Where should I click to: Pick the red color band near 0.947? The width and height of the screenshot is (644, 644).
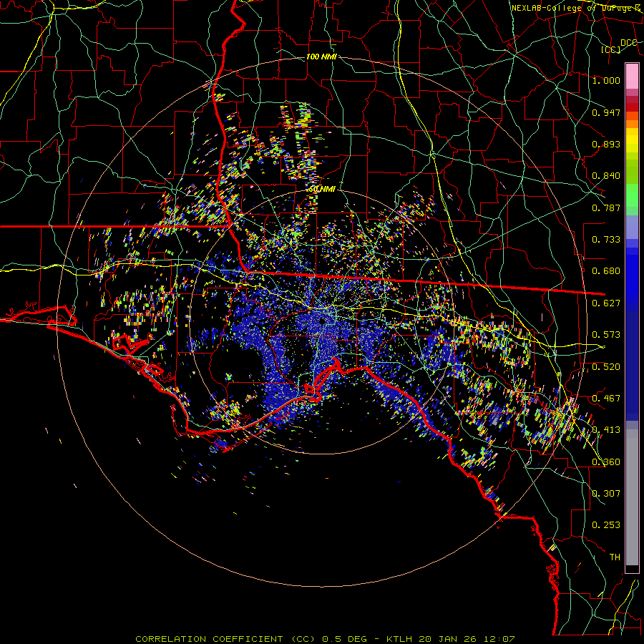[x=632, y=107]
